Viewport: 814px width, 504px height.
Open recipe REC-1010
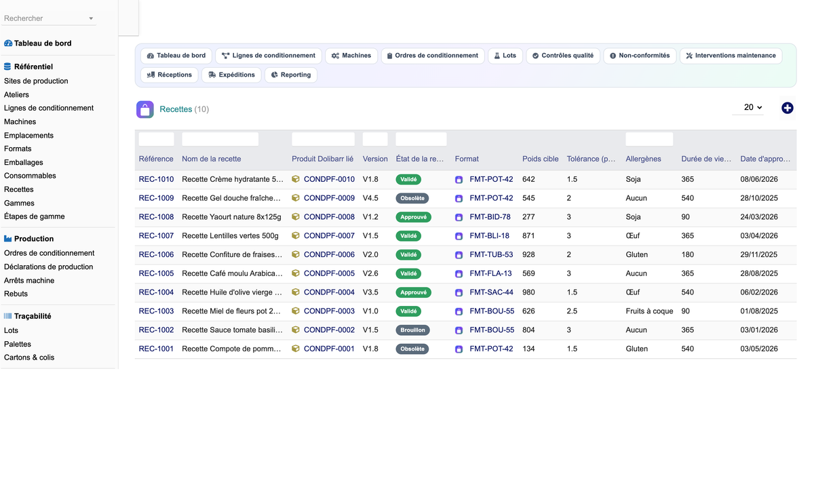coord(156,180)
